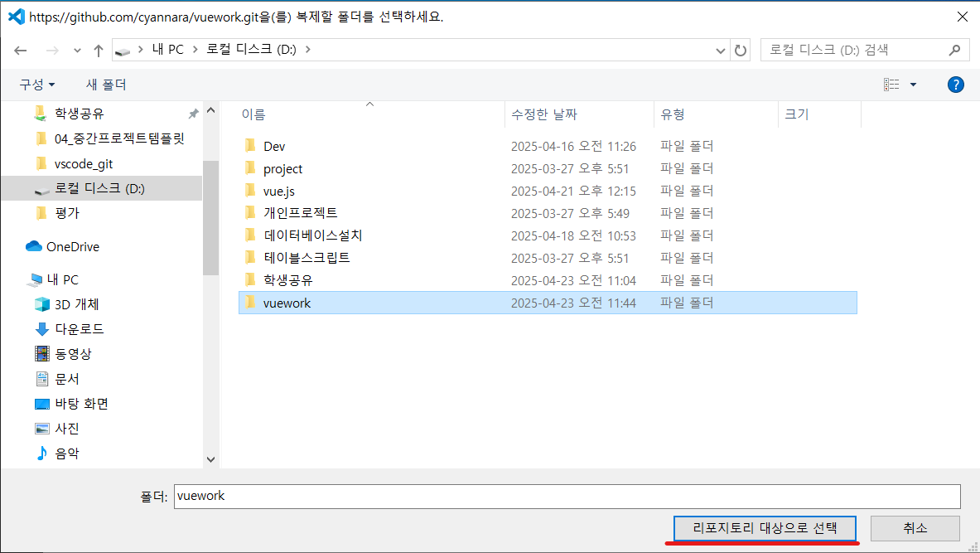Click 새 폴더 to create folder

pos(106,85)
